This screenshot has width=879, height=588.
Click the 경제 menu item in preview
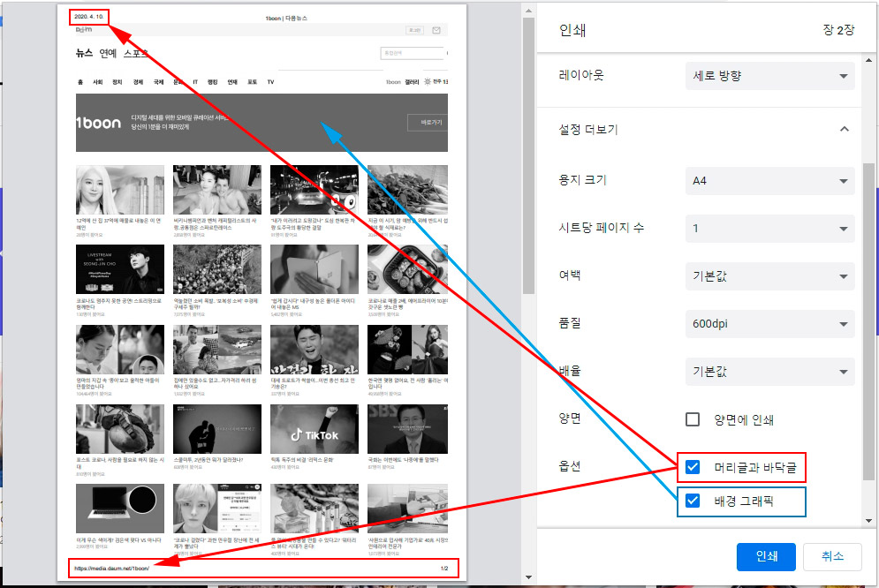(x=138, y=82)
